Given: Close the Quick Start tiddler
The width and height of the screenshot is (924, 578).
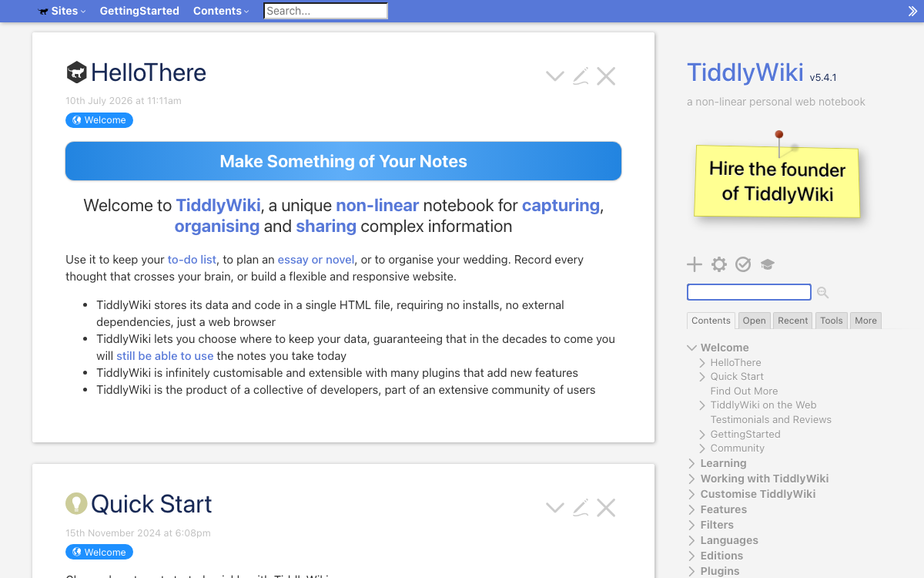Looking at the screenshot, I should (x=606, y=507).
